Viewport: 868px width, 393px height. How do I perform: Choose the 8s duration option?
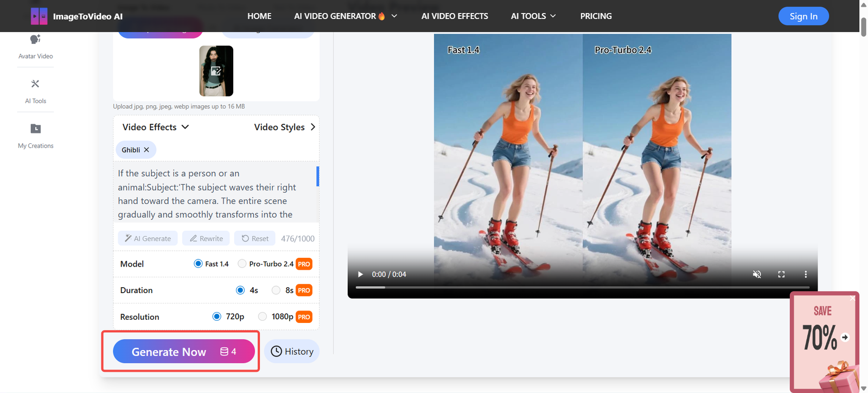(x=276, y=290)
